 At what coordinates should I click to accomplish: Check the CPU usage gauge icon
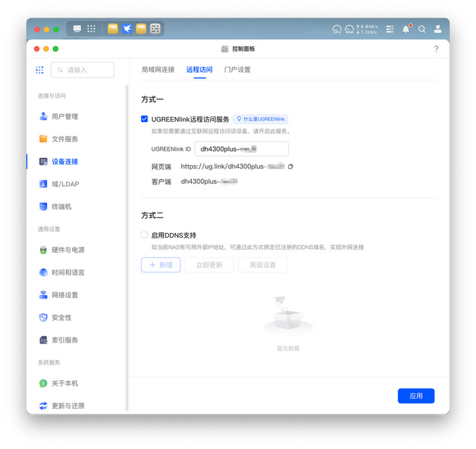(337, 29)
